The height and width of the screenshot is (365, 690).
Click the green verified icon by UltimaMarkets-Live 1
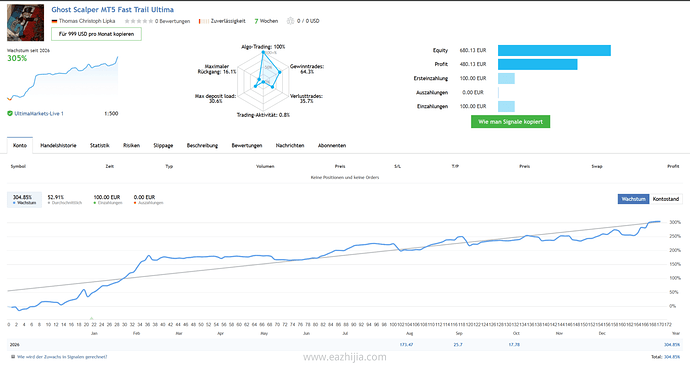(x=10, y=114)
